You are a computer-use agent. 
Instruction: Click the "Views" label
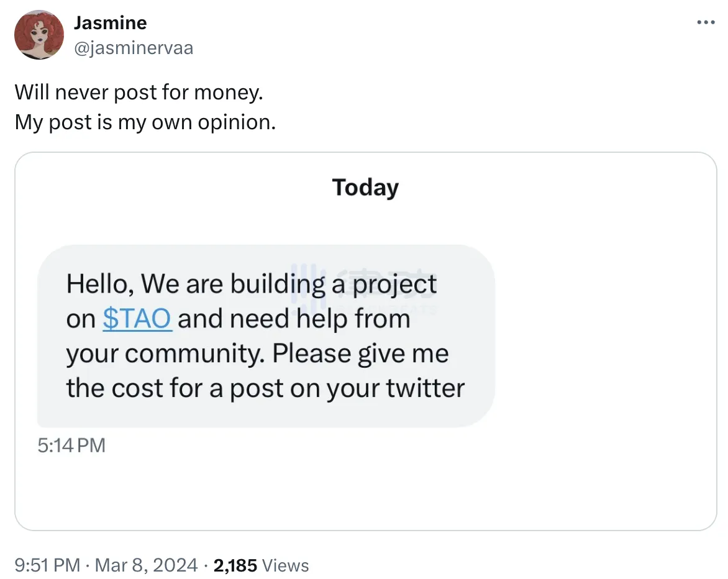point(285,565)
